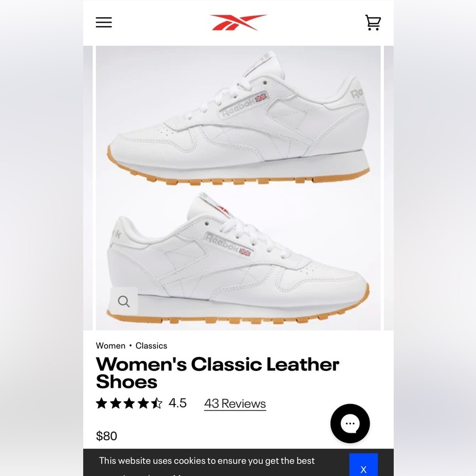Click the Women's Classic Leather Shoes title
The image size is (476, 476).
coord(218,373)
